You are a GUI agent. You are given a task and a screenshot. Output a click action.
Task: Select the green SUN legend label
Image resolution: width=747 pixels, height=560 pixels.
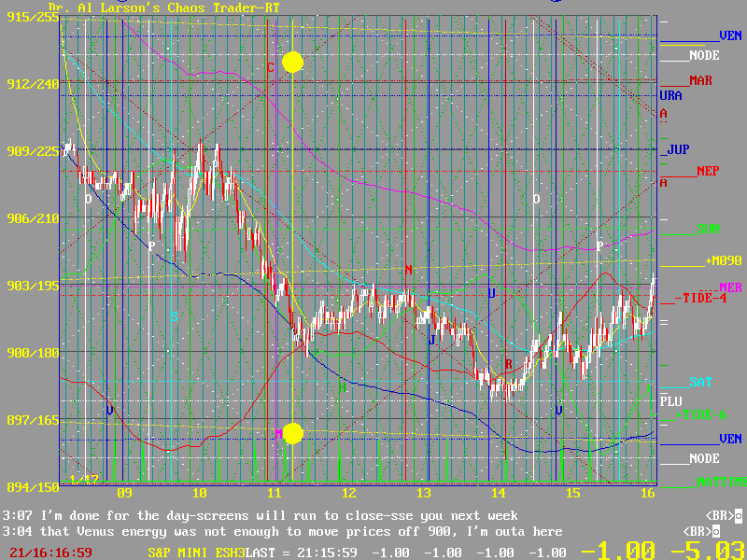coord(708,228)
